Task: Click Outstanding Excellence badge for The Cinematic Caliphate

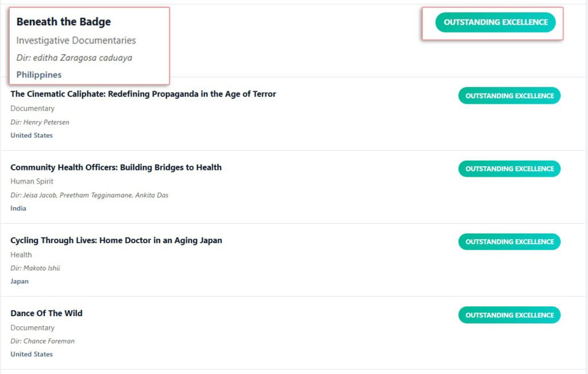Action: (509, 96)
